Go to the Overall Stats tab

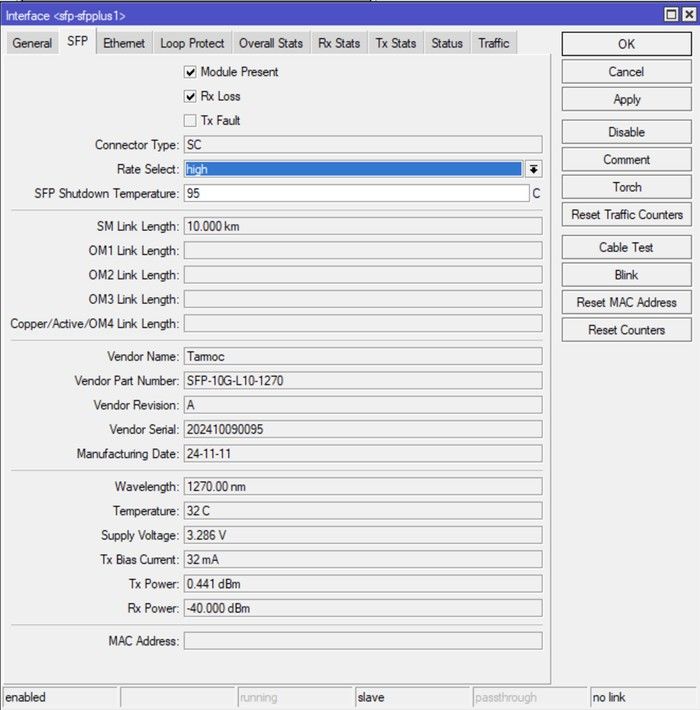click(x=270, y=43)
